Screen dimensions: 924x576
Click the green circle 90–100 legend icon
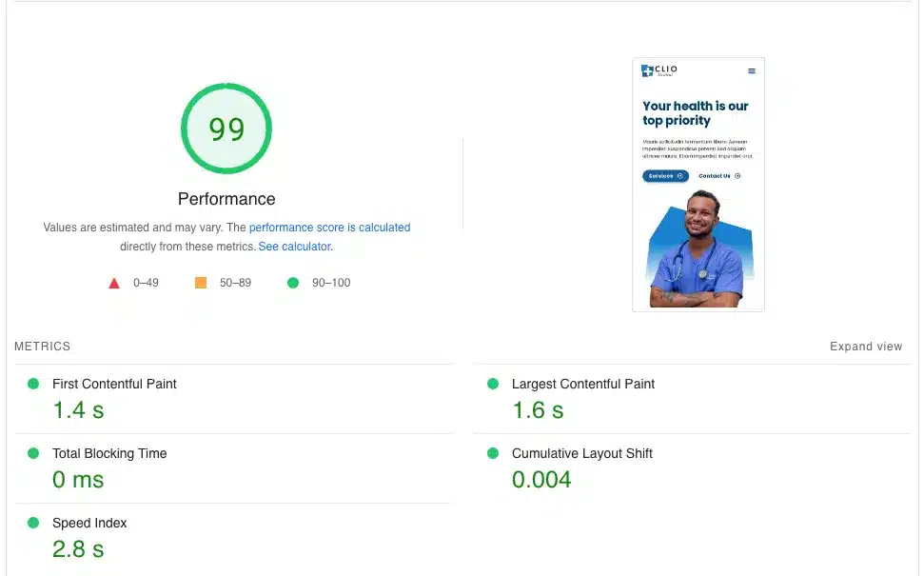coord(293,283)
